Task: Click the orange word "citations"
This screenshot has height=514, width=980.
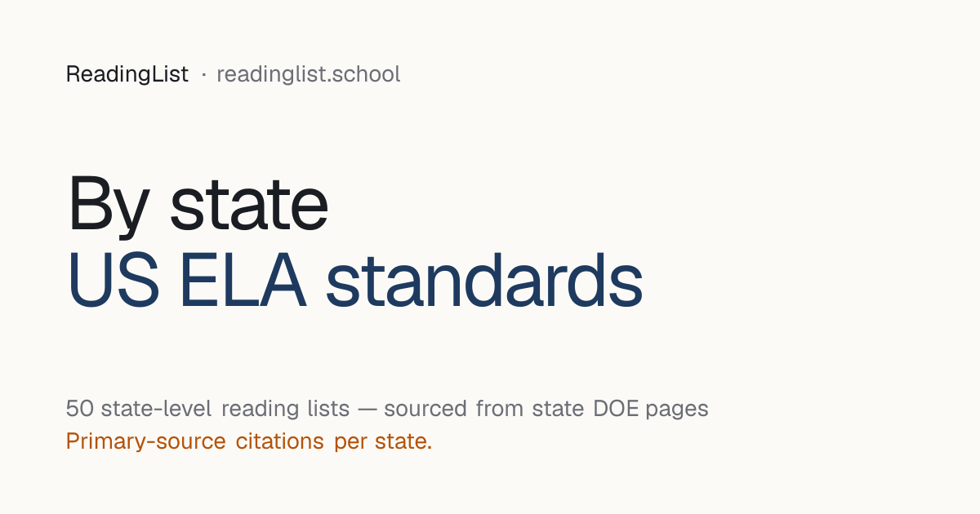Action: 280,441
